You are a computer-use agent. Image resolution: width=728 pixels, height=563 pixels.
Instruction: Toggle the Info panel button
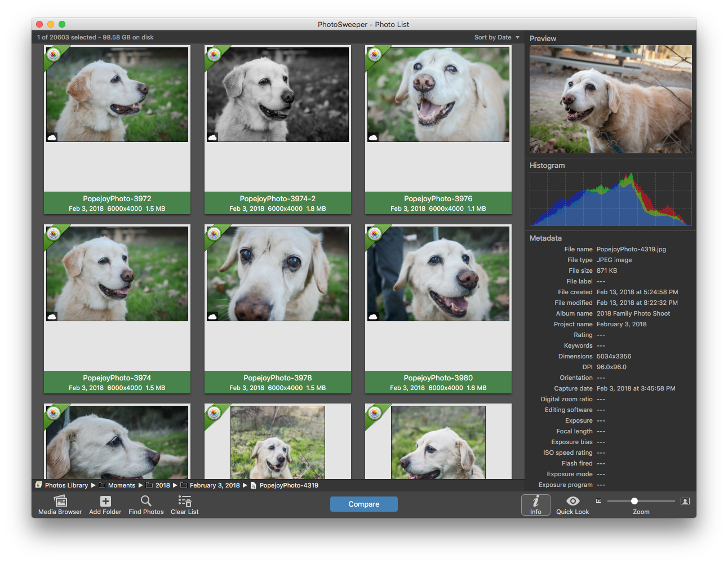tap(535, 504)
